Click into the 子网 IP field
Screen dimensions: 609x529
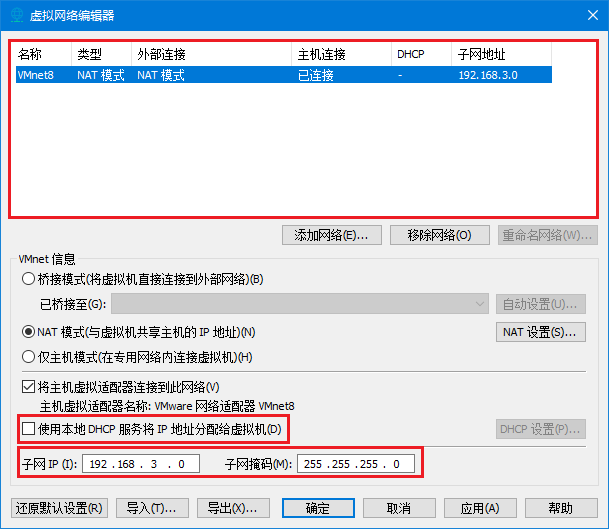(143, 463)
